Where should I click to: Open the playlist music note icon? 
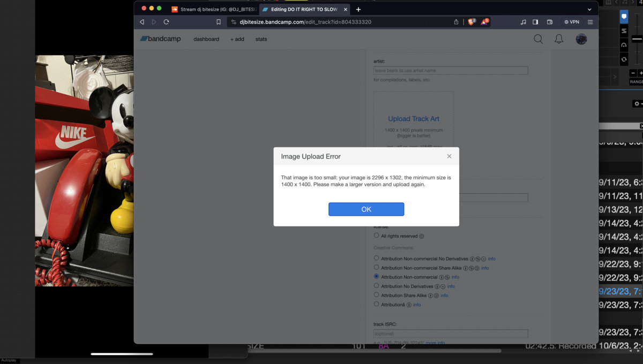[x=523, y=22]
